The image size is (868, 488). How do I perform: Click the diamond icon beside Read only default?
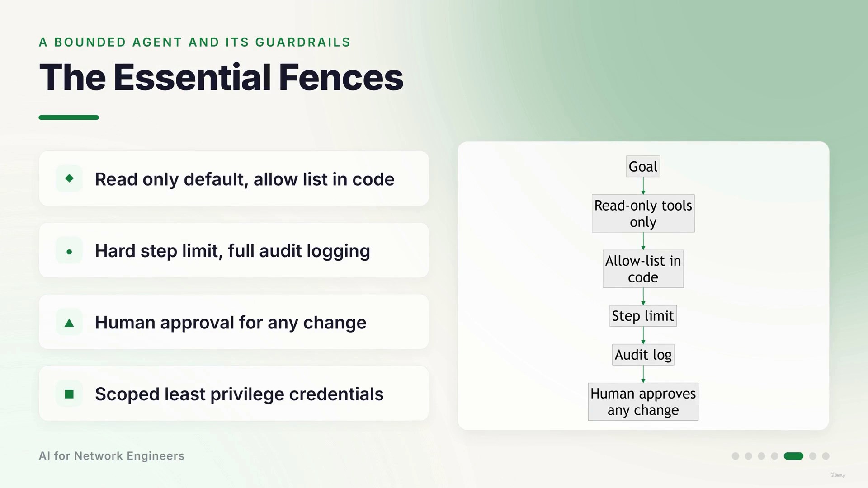pyautogui.click(x=69, y=178)
